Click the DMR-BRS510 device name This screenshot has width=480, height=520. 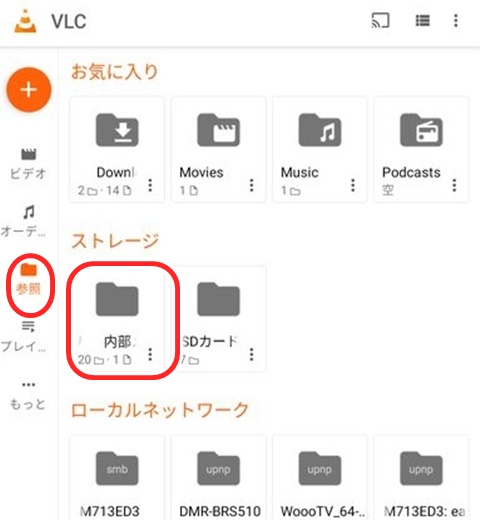(220, 511)
